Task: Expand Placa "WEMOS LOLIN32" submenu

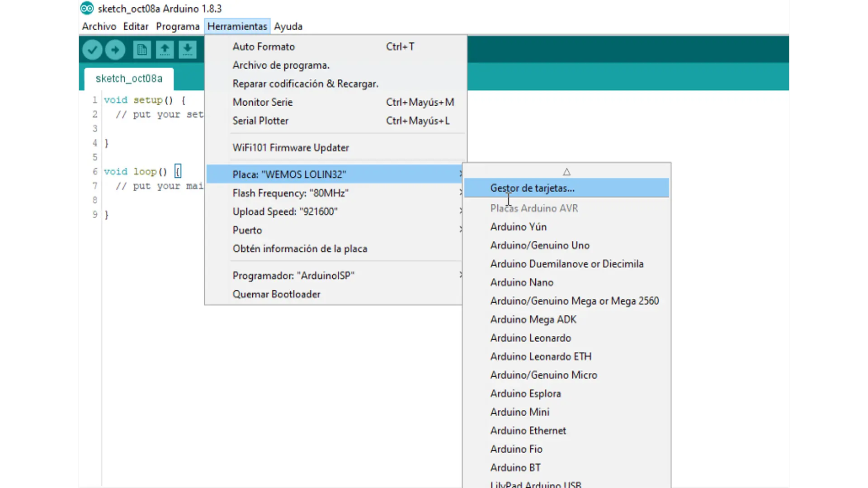Action: tap(335, 174)
